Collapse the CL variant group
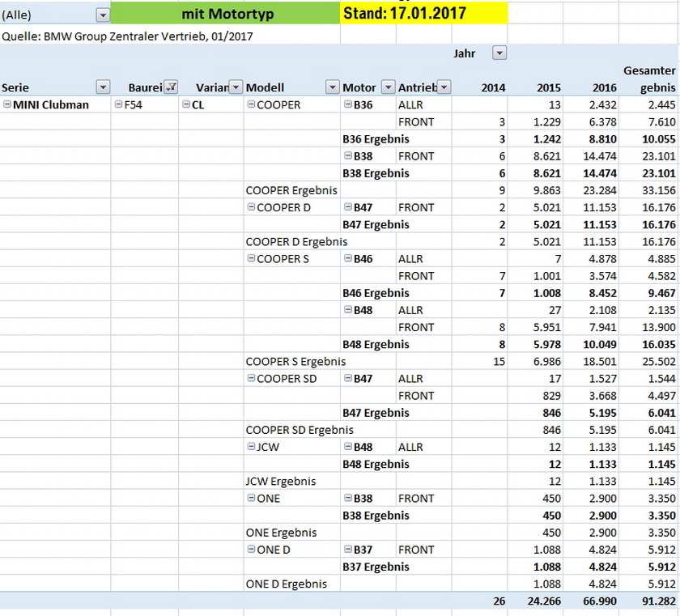The height and width of the screenshot is (616, 680). (x=186, y=104)
